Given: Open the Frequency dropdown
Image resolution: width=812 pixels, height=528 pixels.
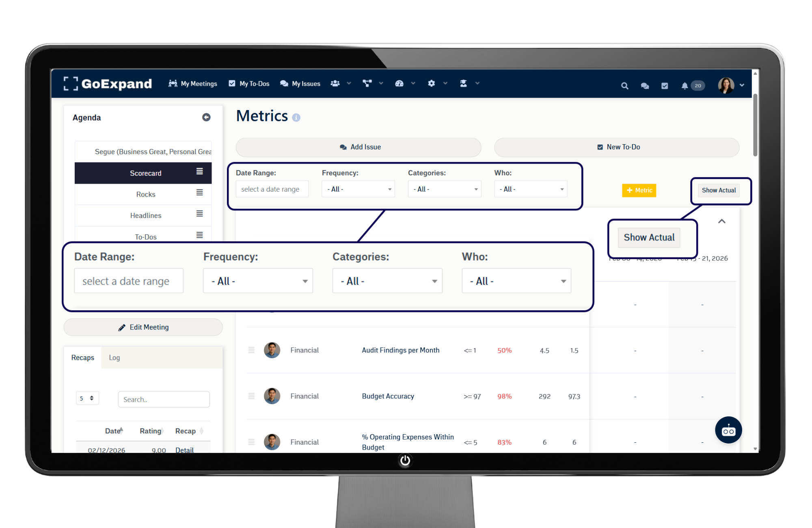Looking at the screenshot, I should point(358,189).
